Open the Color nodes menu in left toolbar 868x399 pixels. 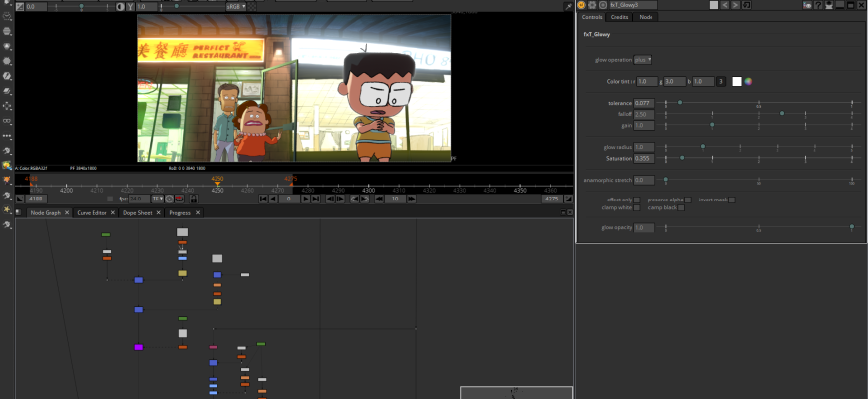tap(8, 46)
